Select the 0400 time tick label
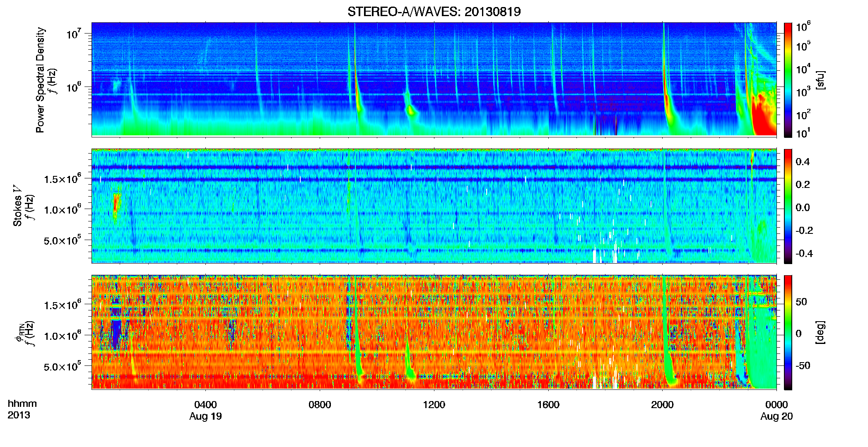 click(205, 404)
